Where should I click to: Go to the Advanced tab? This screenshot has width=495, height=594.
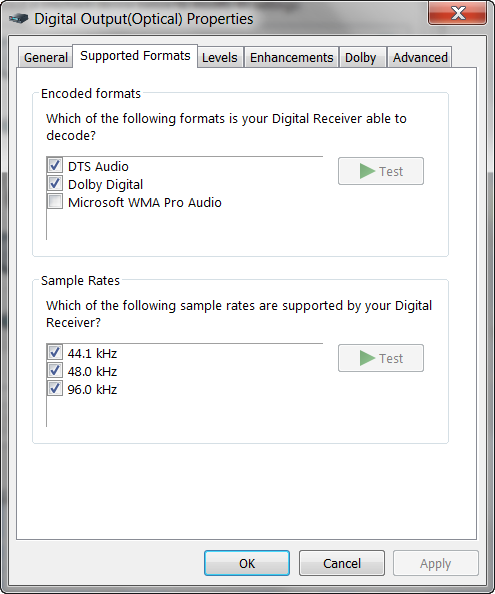(x=420, y=58)
